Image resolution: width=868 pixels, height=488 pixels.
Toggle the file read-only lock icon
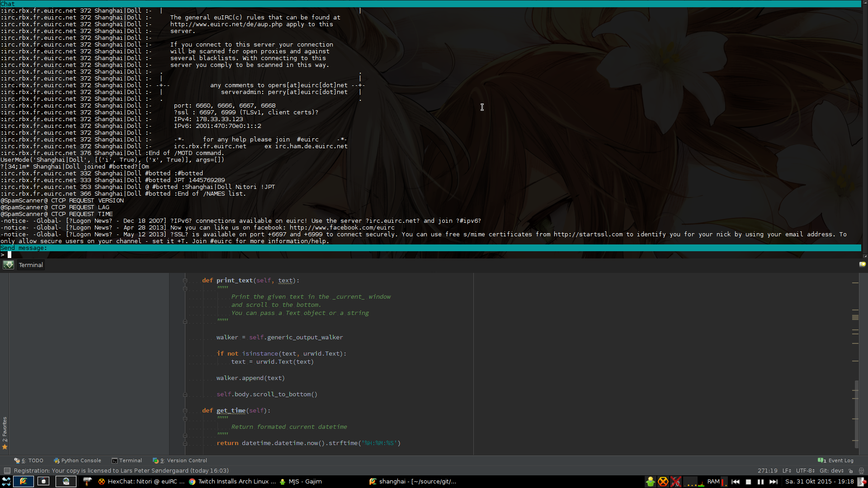point(850,470)
